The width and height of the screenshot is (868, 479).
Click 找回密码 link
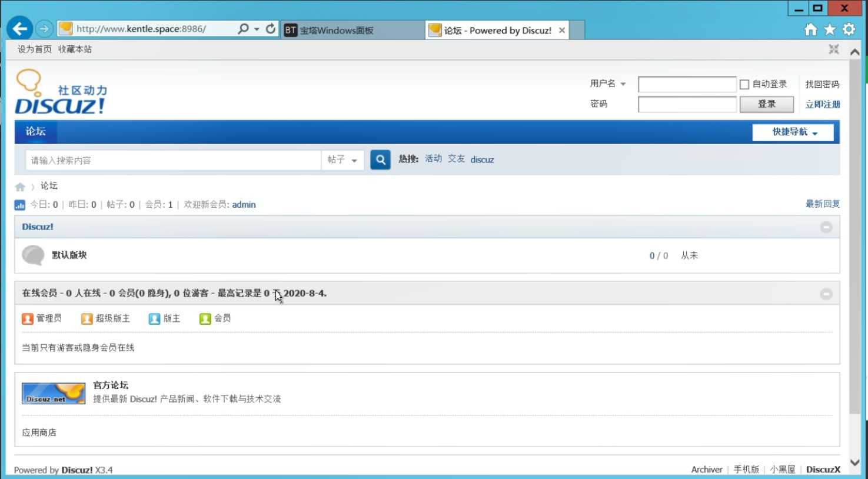[822, 84]
